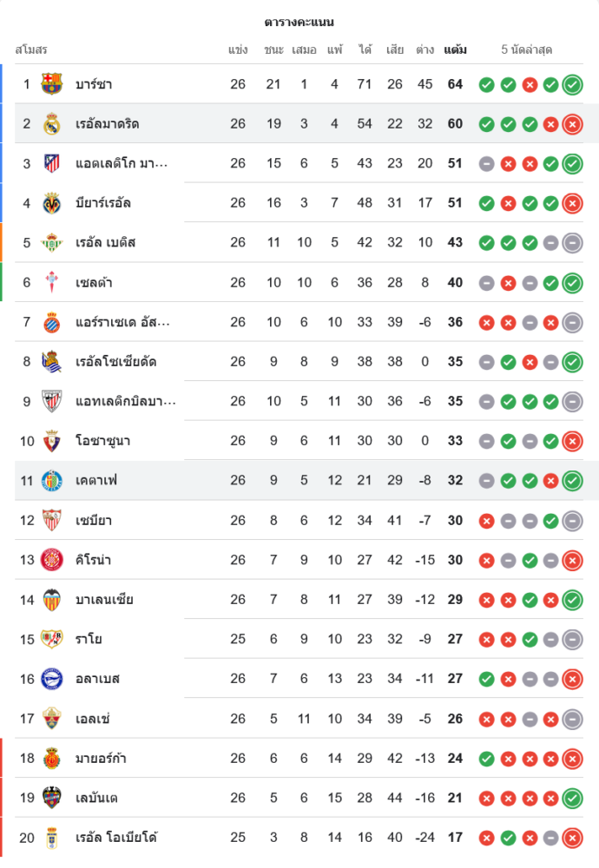
Task: Click the Getafe blue crest icon
Action: pos(52,480)
